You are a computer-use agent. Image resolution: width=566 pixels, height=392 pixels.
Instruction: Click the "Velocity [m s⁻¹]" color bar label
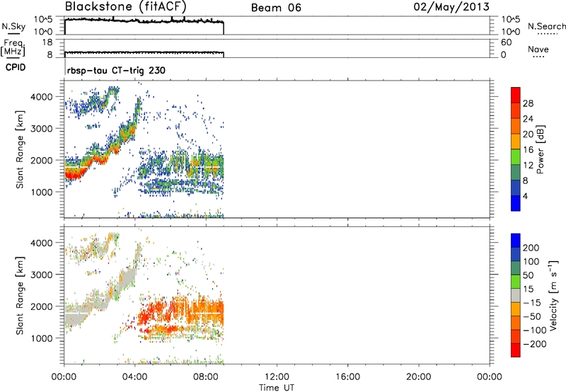pos(553,295)
